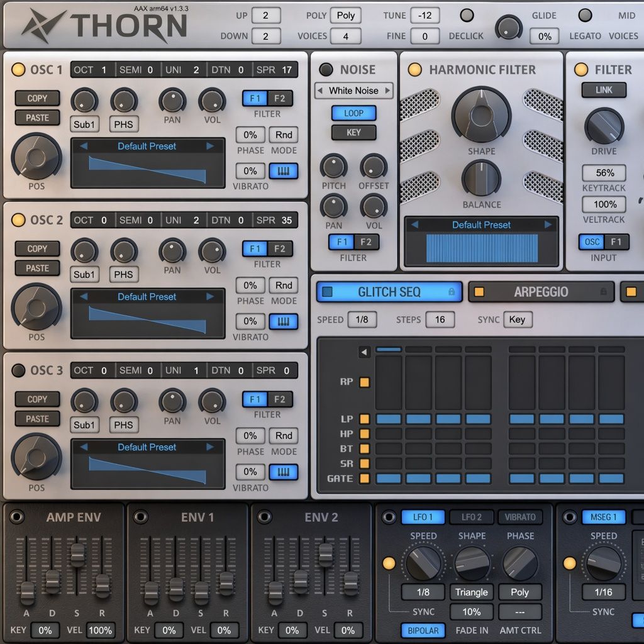
Task: Click ENV 2 modulation target icon
Action: coord(265,517)
